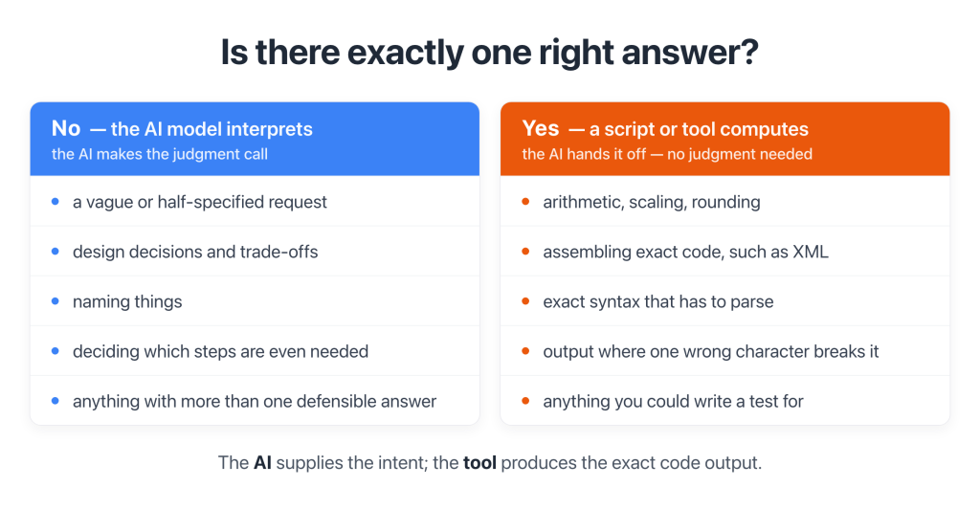
Task: Select 'anything with more than one defensible answer' item
Action: (x=255, y=401)
